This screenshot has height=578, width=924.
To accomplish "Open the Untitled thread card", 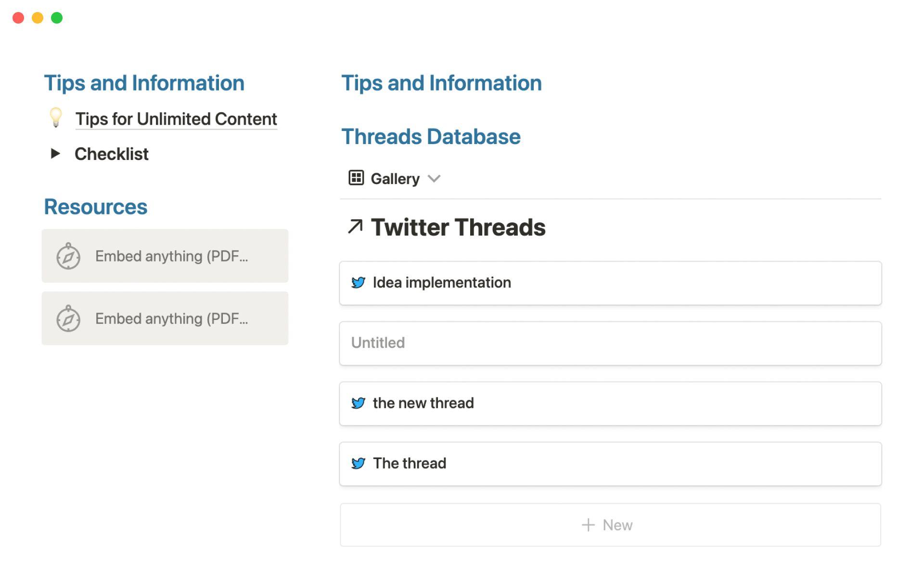I will (x=610, y=343).
